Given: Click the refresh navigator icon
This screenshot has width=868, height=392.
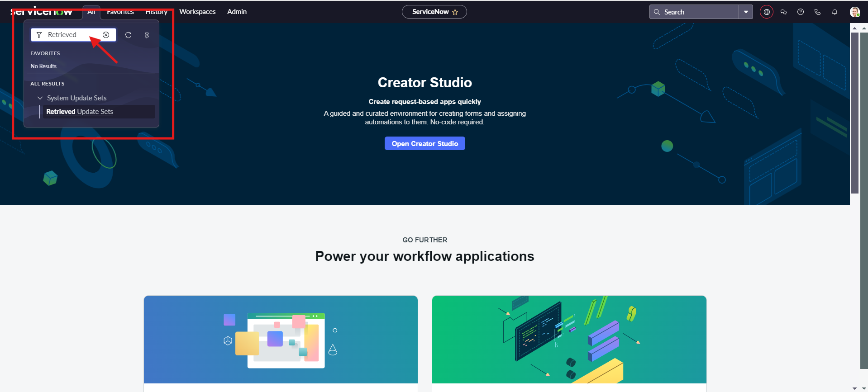Looking at the screenshot, I should pyautogui.click(x=129, y=35).
